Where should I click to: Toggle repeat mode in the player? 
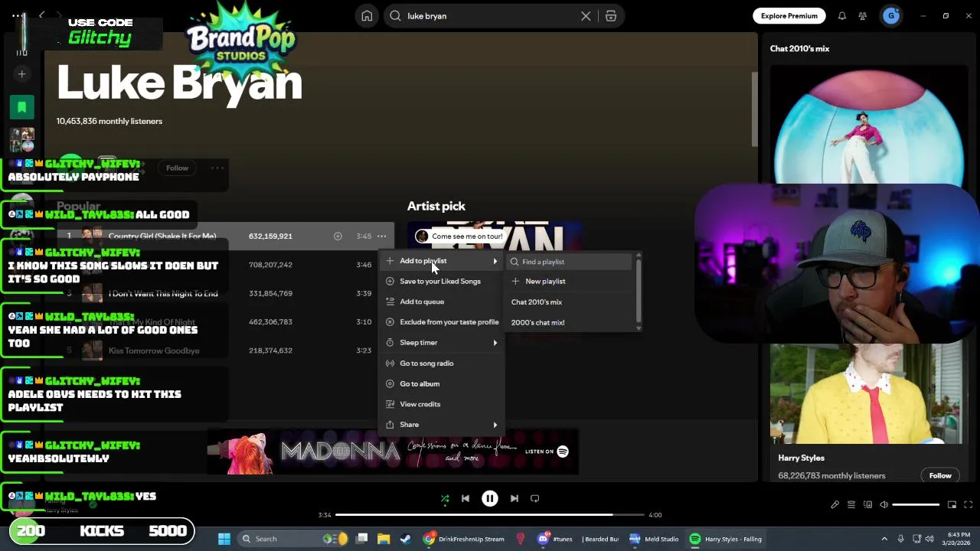pyautogui.click(x=535, y=498)
